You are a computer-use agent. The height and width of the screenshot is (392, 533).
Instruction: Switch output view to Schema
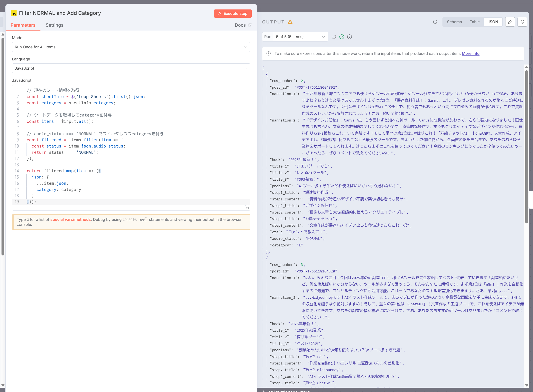click(454, 22)
